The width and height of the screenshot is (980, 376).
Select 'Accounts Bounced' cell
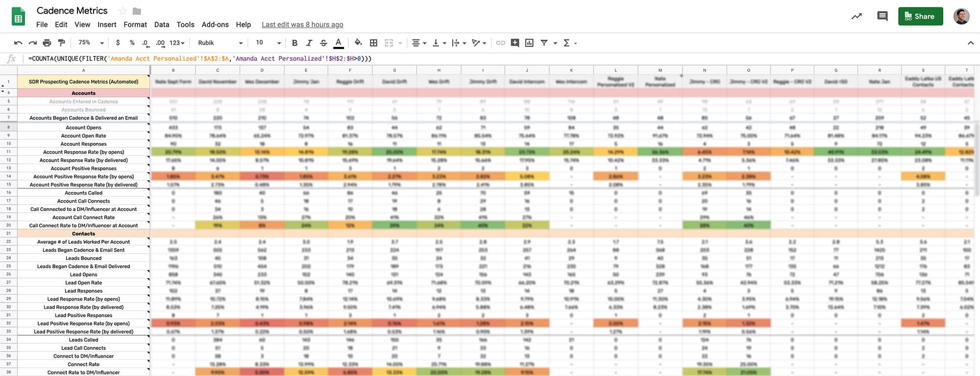(83, 110)
